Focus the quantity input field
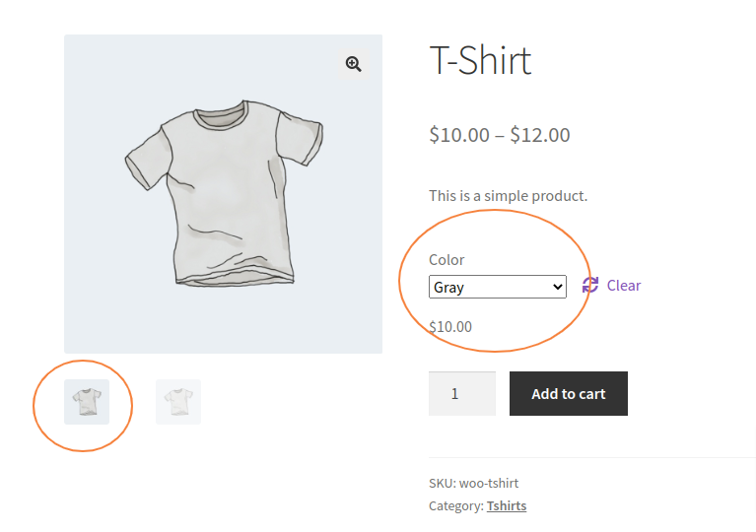This screenshot has height=532, width=756. click(x=462, y=393)
